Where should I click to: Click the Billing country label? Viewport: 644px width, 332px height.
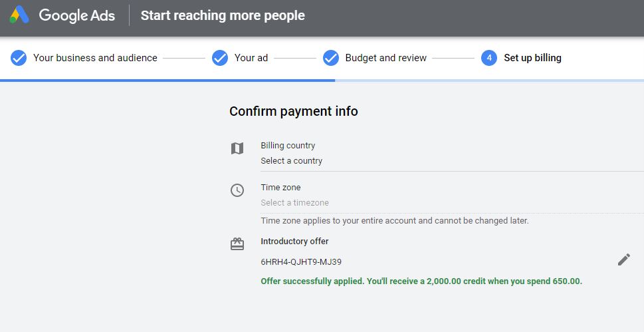(x=288, y=146)
